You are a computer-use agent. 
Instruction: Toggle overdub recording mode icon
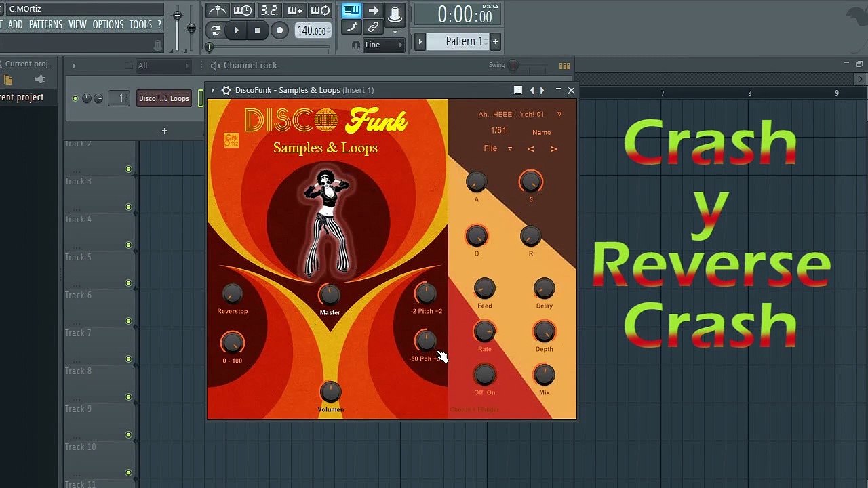[295, 10]
